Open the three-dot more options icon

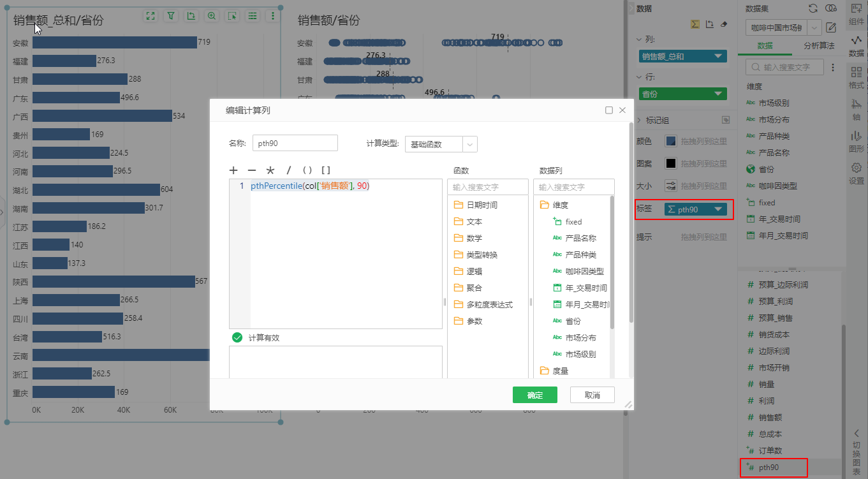pos(272,15)
